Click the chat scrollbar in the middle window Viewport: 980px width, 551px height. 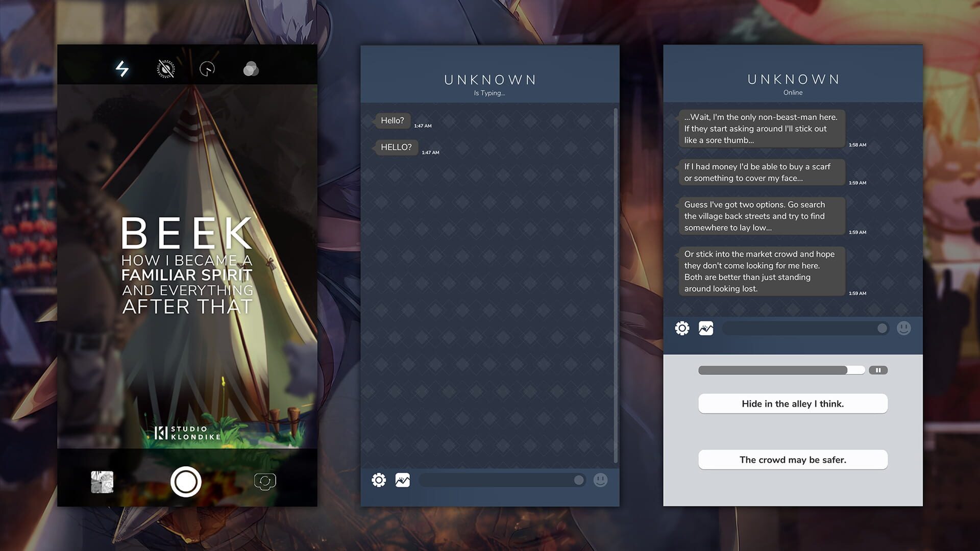point(616,286)
